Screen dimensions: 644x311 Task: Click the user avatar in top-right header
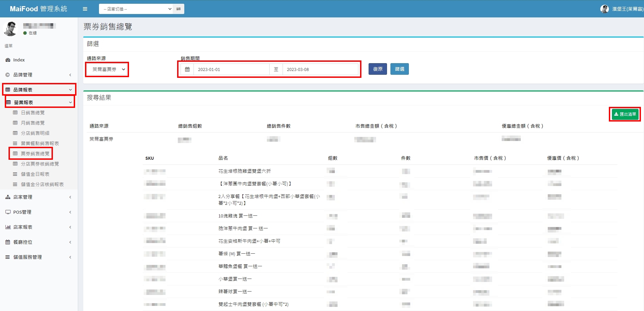[604, 9]
